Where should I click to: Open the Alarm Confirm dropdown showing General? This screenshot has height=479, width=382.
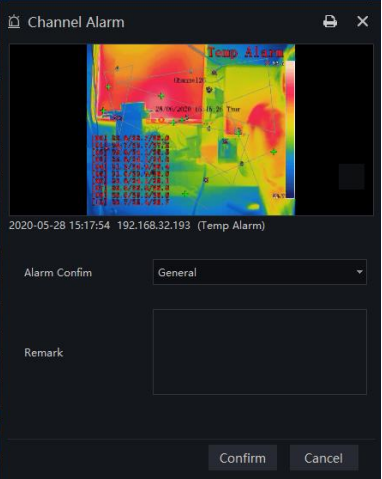coord(260,272)
